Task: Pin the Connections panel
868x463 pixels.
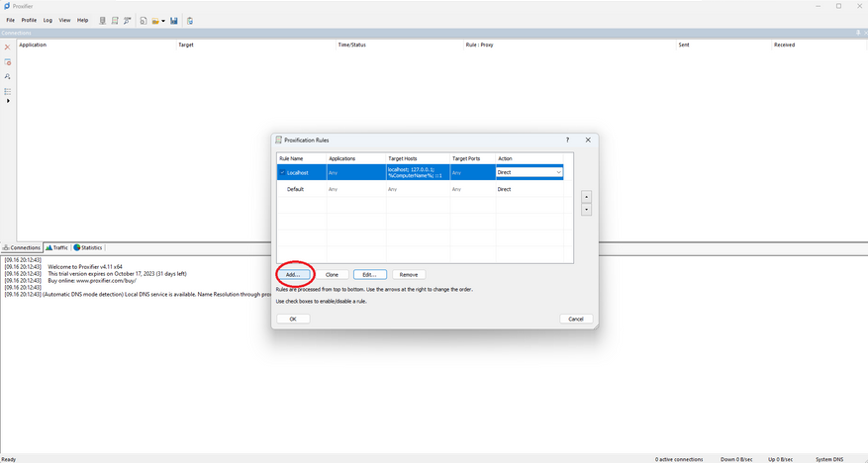Action: (x=858, y=34)
